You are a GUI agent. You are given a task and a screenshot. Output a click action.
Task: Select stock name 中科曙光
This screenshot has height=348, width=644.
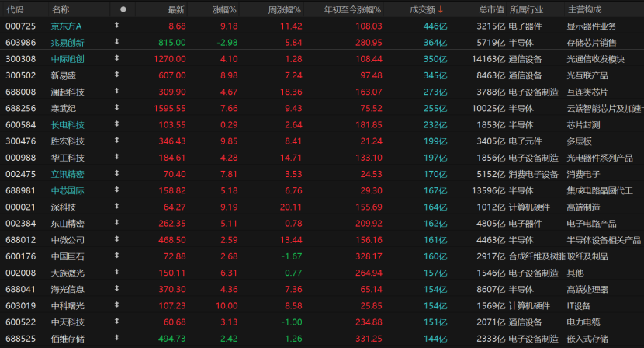68,306
